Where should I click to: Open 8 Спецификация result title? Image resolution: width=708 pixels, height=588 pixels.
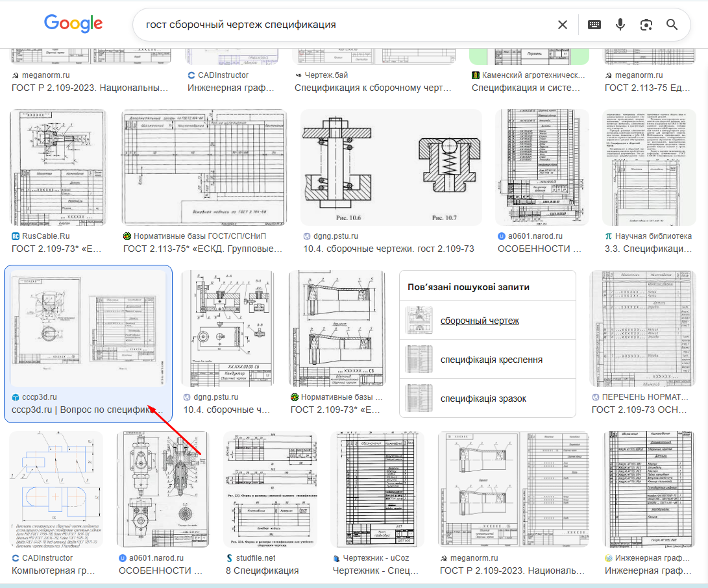click(x=262, y=571)
